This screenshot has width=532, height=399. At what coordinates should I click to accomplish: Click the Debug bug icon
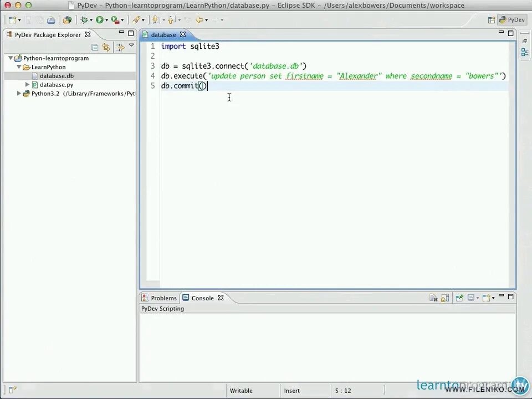[x=84, y=20]
